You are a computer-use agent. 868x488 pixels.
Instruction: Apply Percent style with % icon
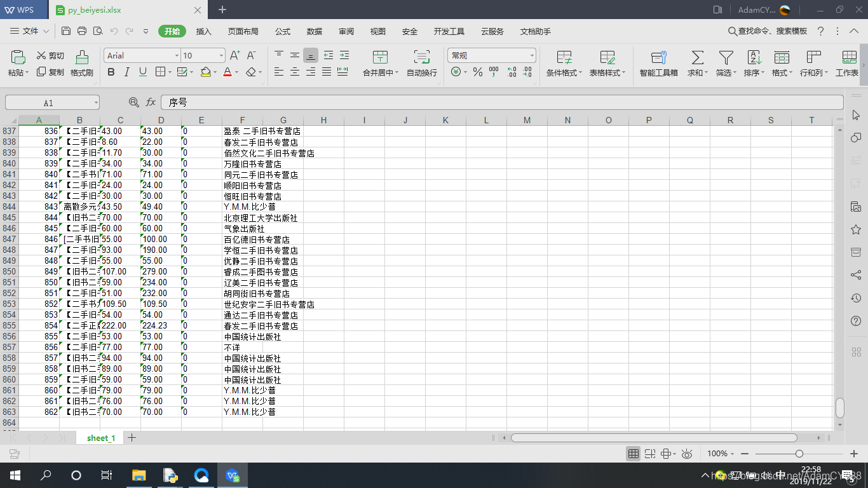pyautogui.click(x=478, y=72)
